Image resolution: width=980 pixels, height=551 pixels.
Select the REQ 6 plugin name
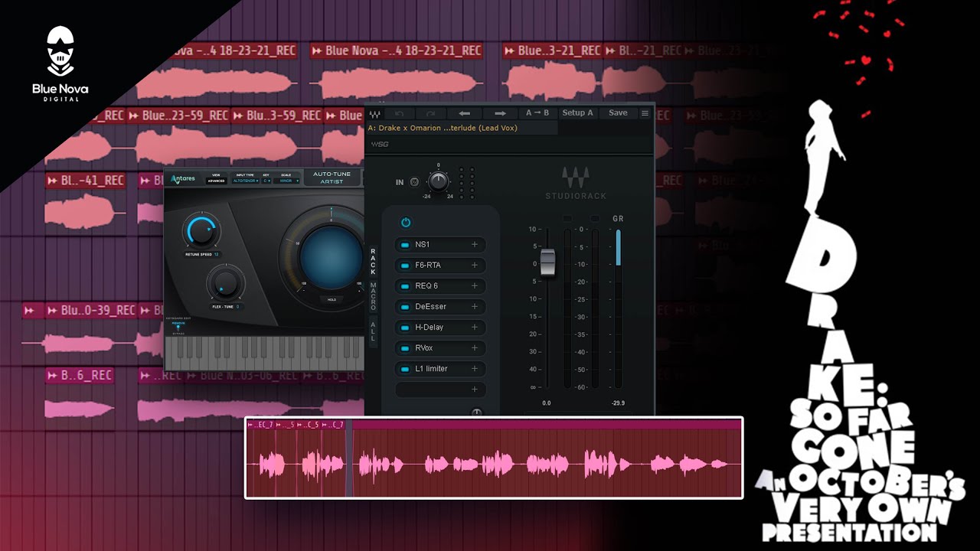coord(426,286)
